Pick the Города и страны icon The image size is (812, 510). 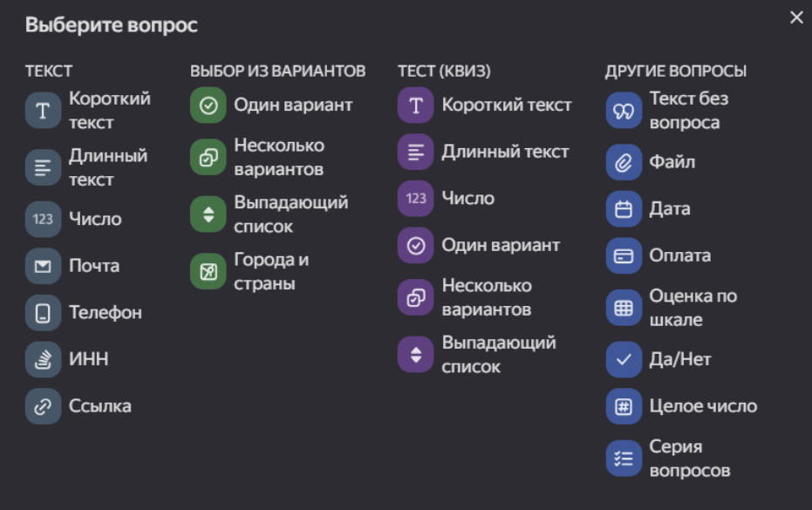(x=208, y=272)
